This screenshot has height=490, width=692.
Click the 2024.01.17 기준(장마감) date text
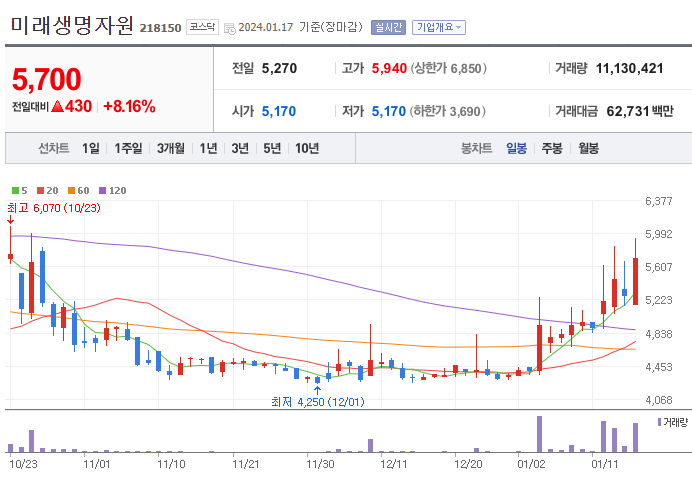click(x=301, y=27)
